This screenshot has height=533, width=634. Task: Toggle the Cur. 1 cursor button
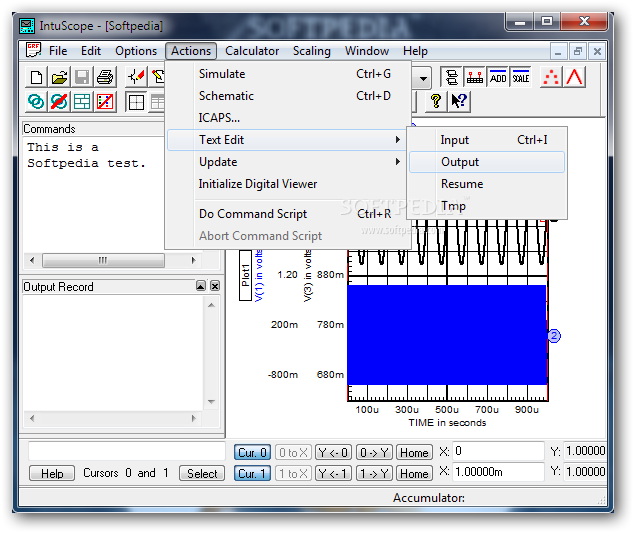252,473
